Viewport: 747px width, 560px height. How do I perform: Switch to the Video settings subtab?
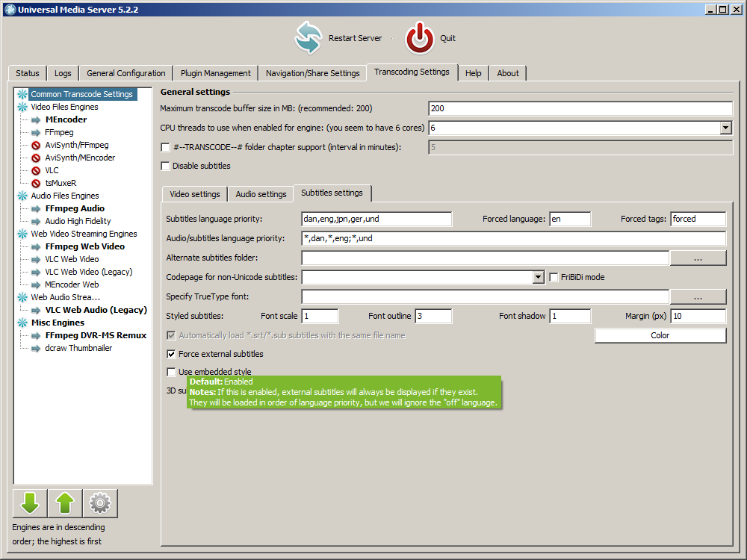[x=195, y=194]
